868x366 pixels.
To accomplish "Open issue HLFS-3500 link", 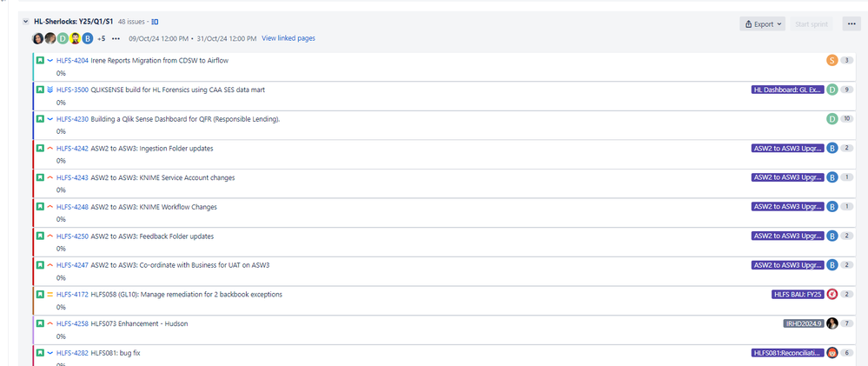I will [x=72, y=90].
